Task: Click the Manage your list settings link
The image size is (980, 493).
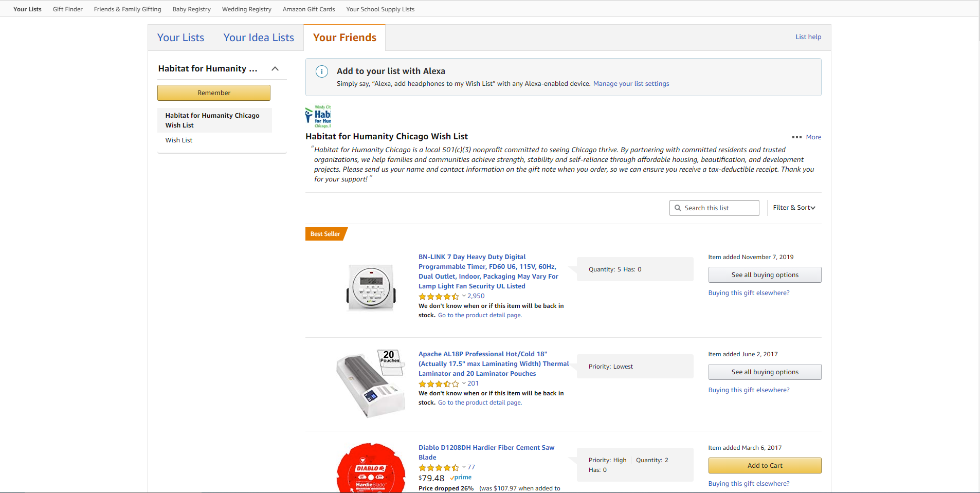Action: 631,84
